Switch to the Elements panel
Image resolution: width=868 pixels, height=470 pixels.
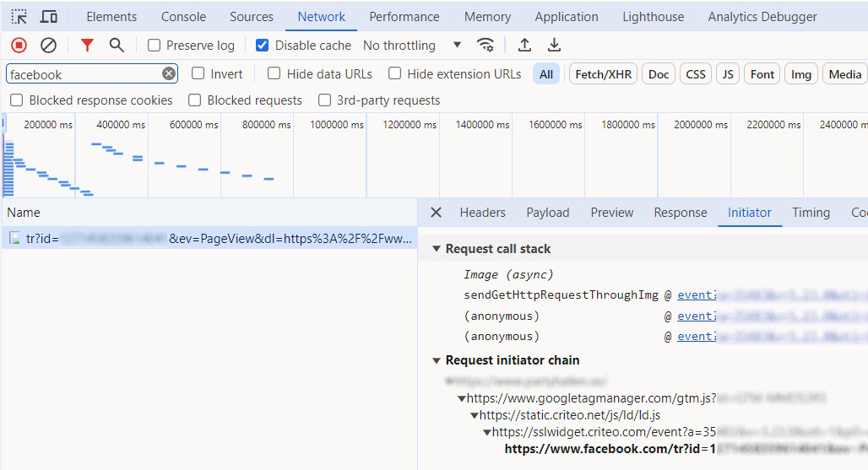coord(111,17)
